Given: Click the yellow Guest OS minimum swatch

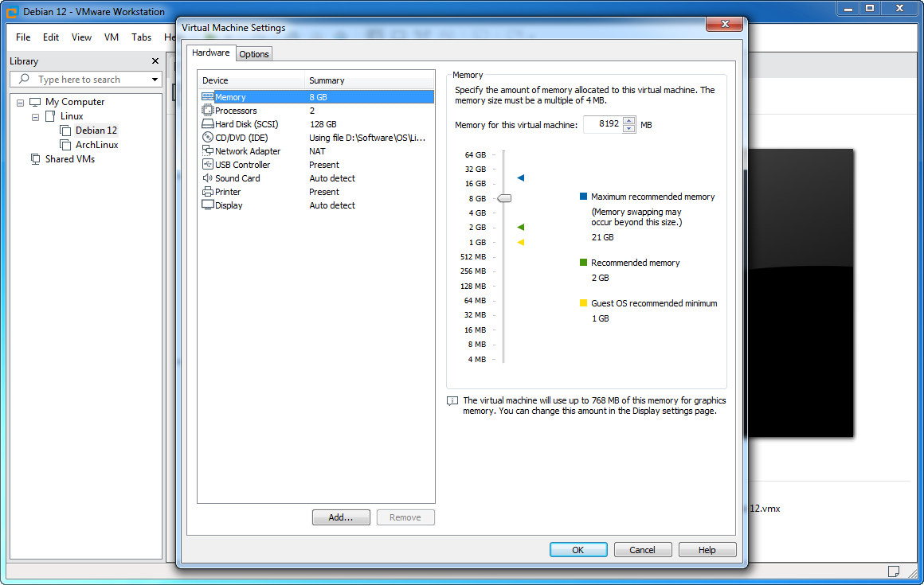Looking at the screenshot, I should [583, 303].
